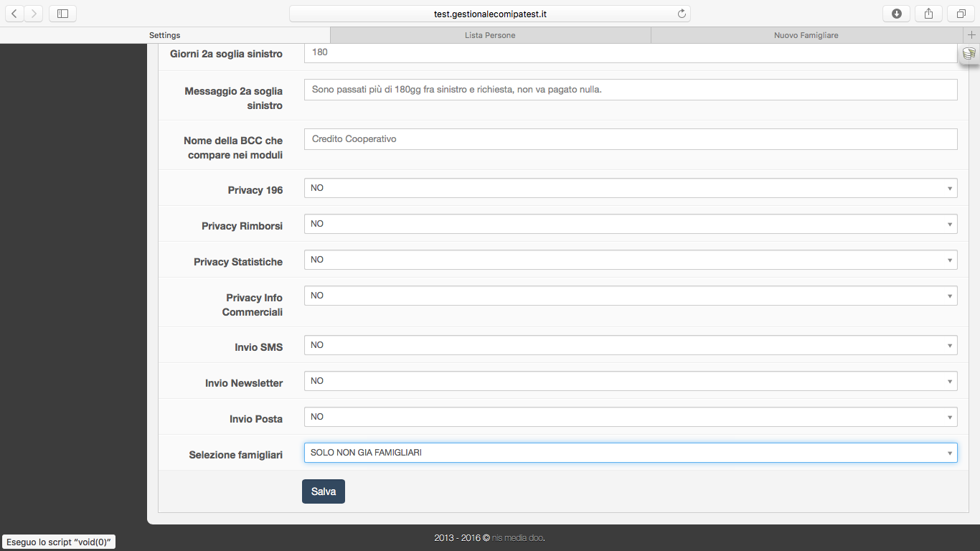Switch to the Lista Persone tab
Viewport: 980px width, 551px height.
[x=490, y=35]
